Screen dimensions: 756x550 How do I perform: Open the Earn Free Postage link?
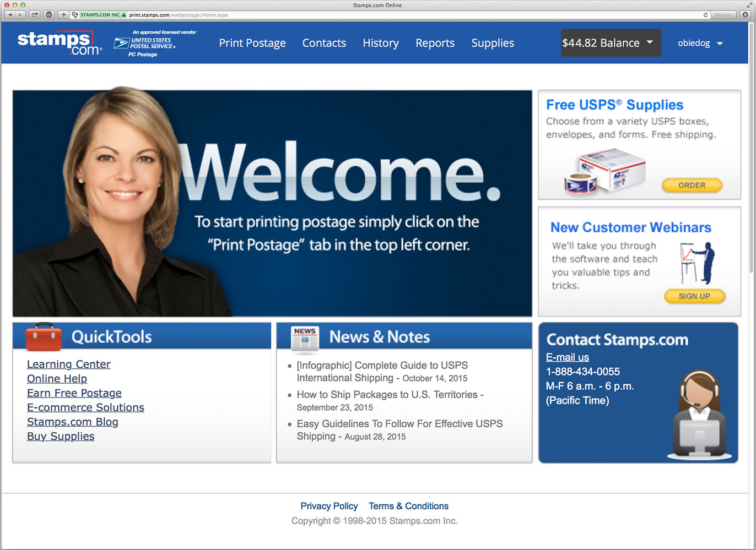(74, 393)
